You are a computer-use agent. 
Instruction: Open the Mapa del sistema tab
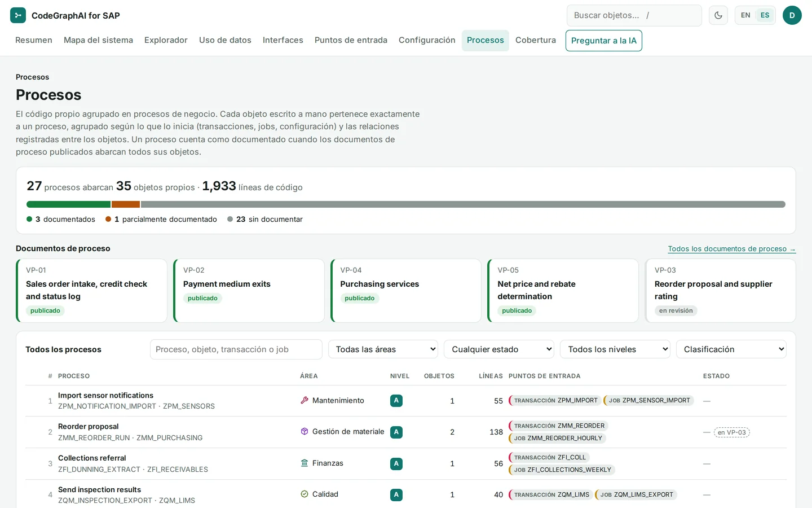point(98,40)
